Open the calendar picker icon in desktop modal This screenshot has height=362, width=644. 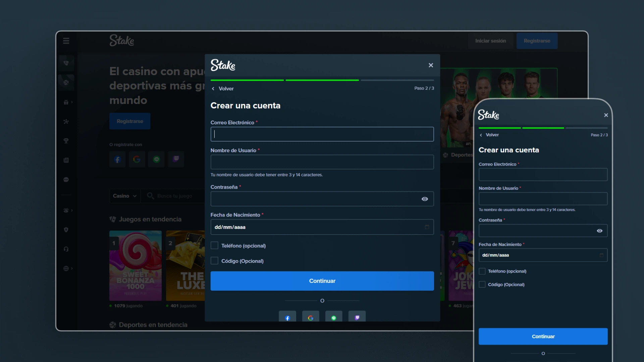pyautogui.click(x=427, y=227)
